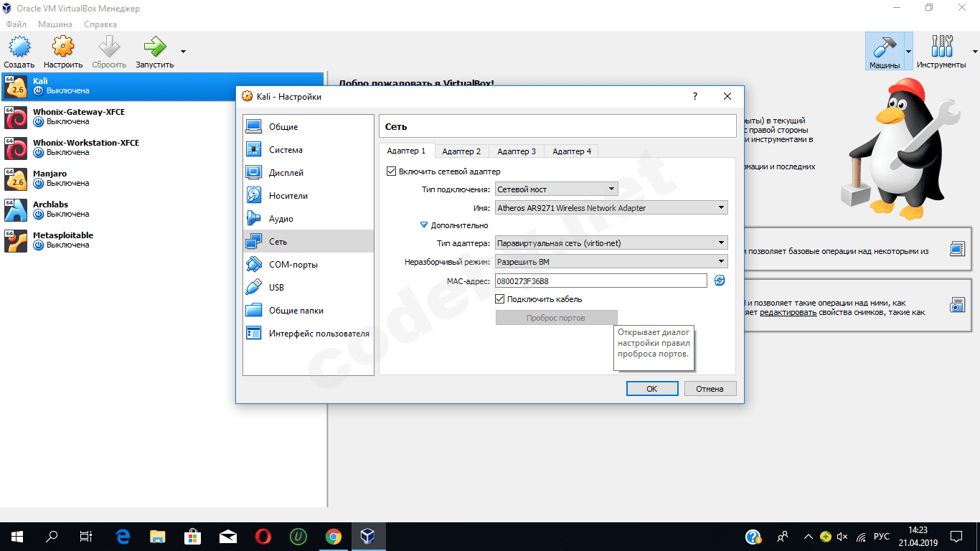Uncheck Включить сетевой адаптер checkbox

391,171
